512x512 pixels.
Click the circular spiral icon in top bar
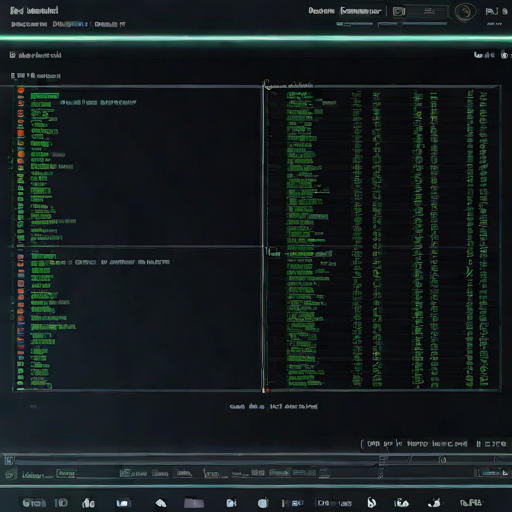(x=464, y=13)
